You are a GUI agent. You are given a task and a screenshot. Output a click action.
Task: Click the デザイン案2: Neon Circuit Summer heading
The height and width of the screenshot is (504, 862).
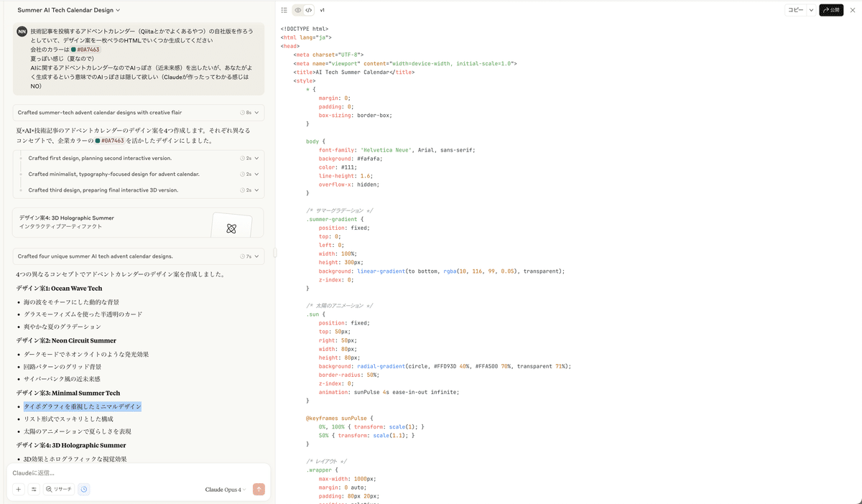[x=66, y=341]
